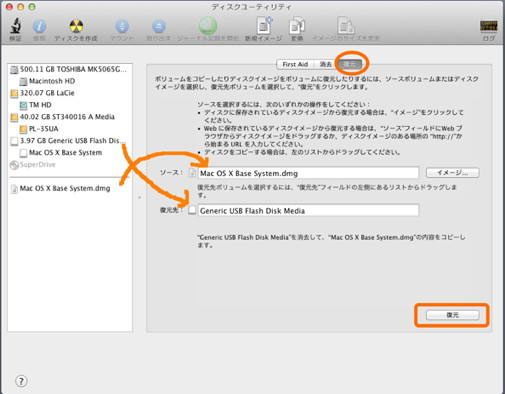
Task: Click the Convert toolbar icon
Action: pos(297,26)
